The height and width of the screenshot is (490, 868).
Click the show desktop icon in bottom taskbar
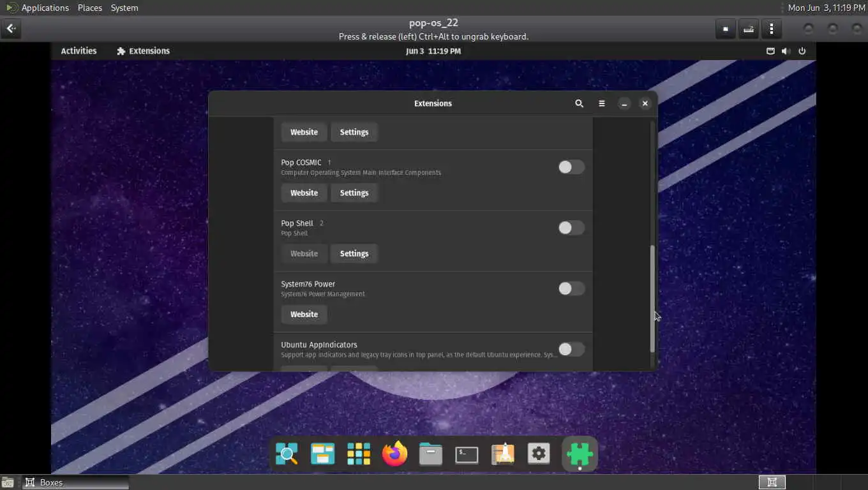click(x=8, y=482)
